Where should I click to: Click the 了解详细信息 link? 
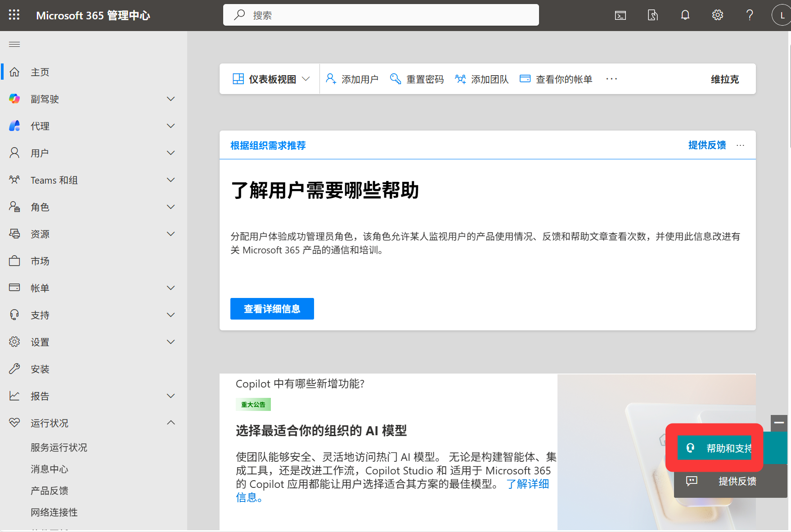(x=527, y=484)
